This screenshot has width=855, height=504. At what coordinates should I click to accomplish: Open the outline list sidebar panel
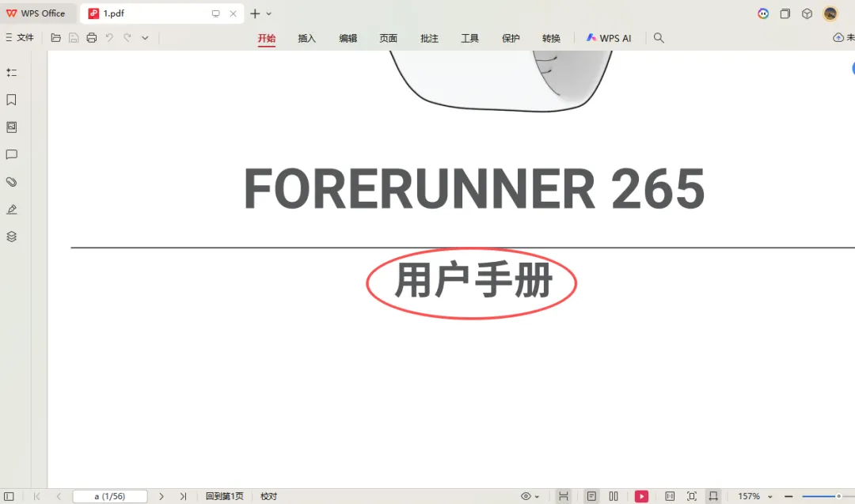[11, 73]
